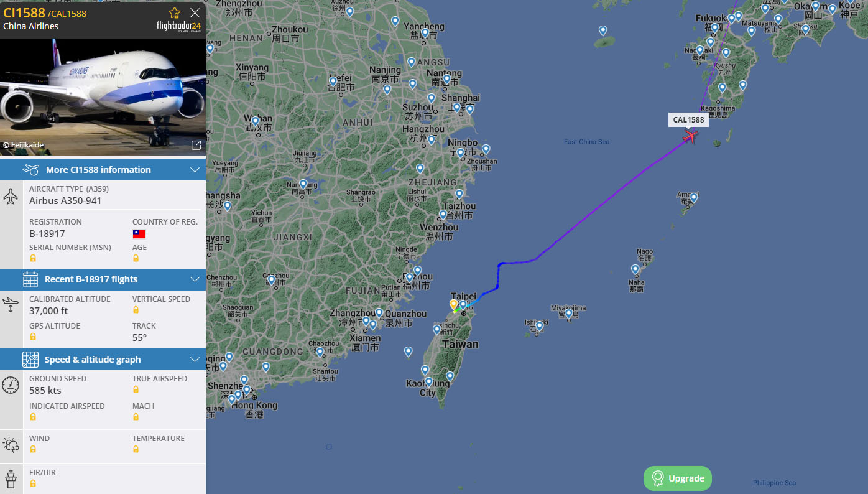Click the favorite star icon for CI1588
Image resolution: width=868 pixels, height=494 pixels.
(175, 12)
